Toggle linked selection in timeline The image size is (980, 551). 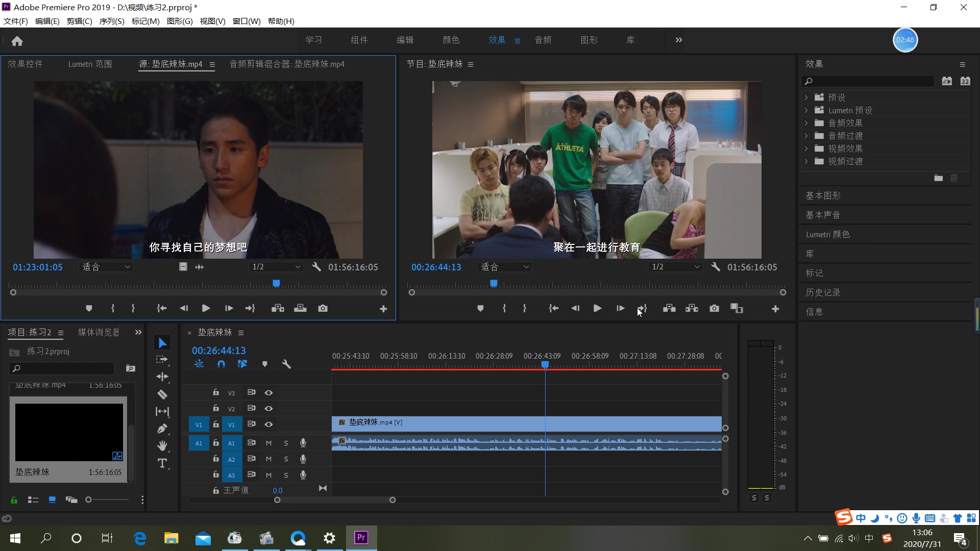click(242, 364)
